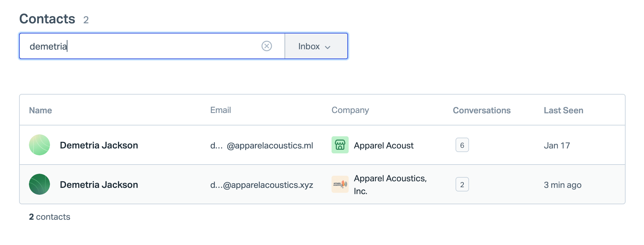
Task: Focus the contacts search field containing demetria
Action: (x=141, y=46)
